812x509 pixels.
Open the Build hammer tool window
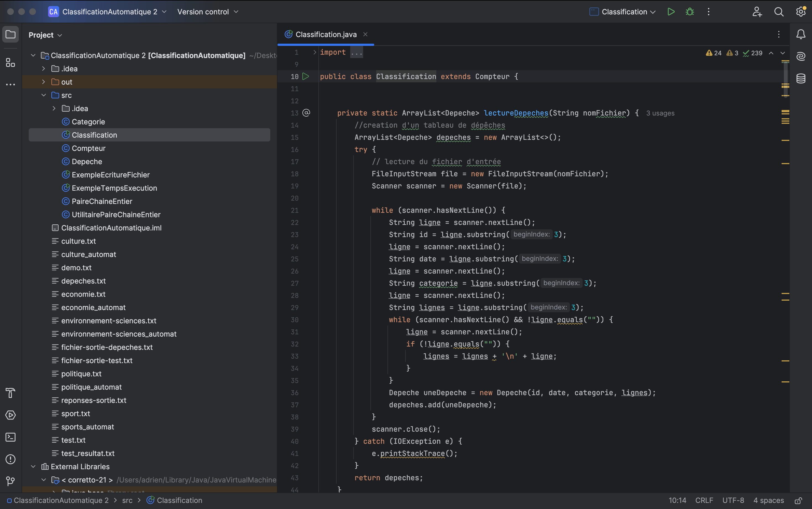[11, 393]
